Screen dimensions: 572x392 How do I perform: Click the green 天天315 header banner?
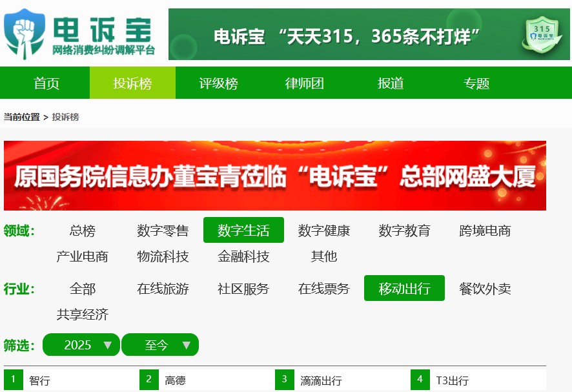pyautogui.click(x=369, y=34)
